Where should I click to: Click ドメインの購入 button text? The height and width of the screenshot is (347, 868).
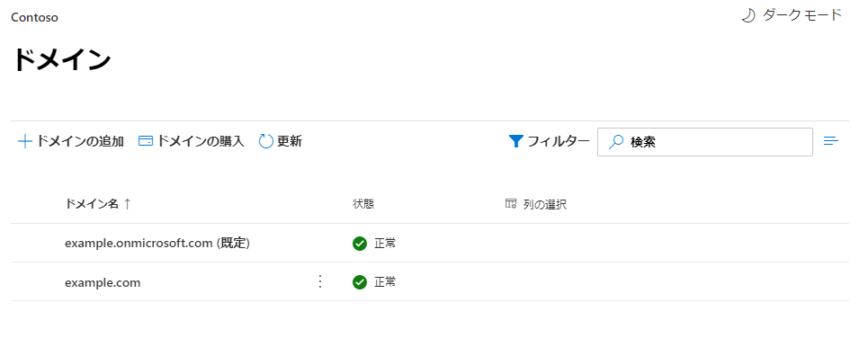(201, 142)
